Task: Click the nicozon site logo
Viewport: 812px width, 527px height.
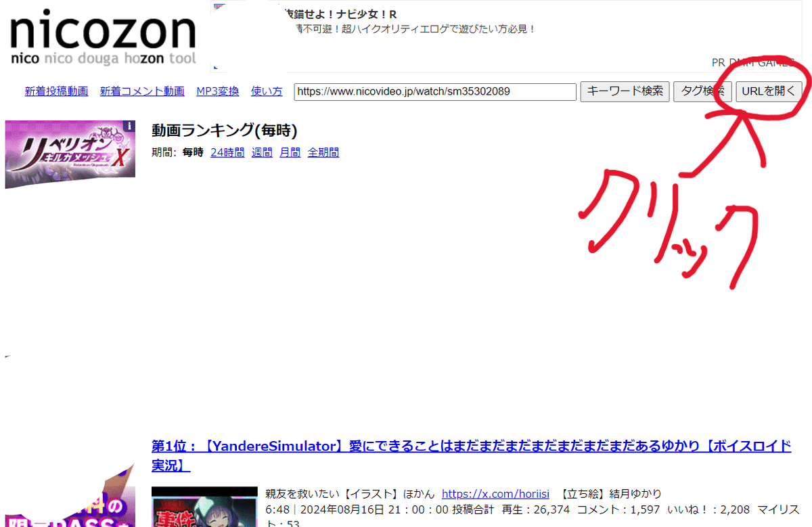Action: [102, 39]
